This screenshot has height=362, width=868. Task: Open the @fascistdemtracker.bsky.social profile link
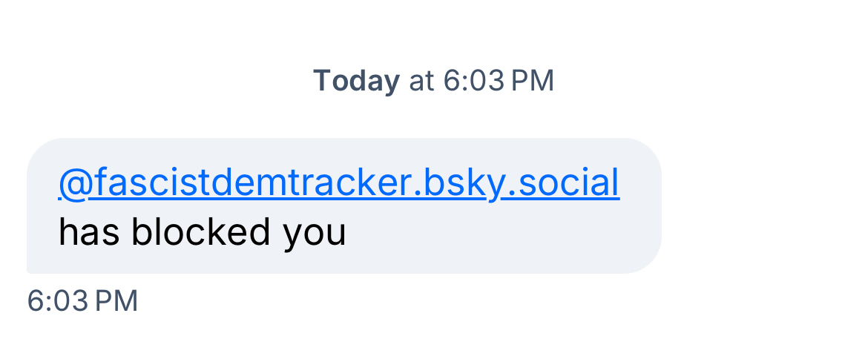coord(338,183)
